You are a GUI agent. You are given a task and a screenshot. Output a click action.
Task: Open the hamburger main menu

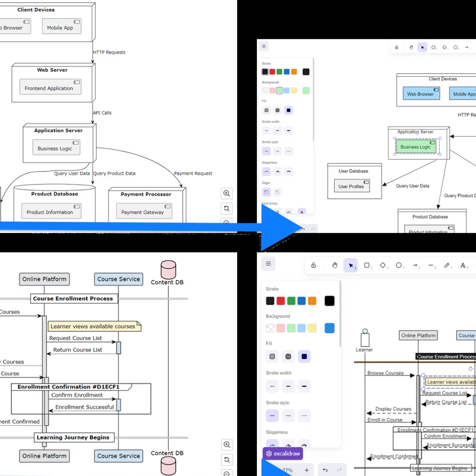268,263
